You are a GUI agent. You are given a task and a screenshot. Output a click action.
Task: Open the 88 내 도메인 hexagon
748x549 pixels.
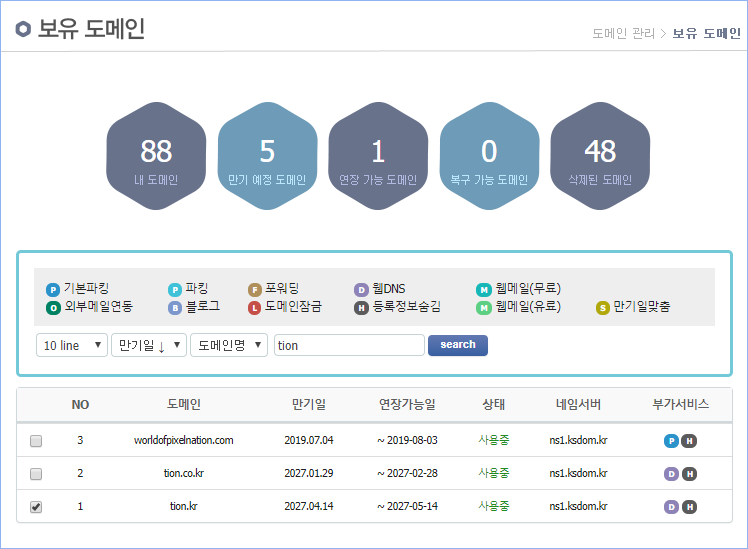pos(156,156)
